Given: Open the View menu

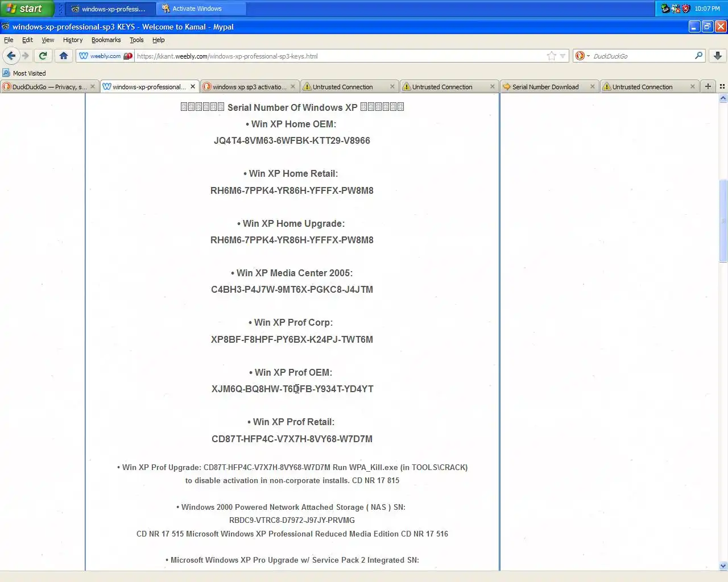Looking at the screenshot, I should 48,40.
